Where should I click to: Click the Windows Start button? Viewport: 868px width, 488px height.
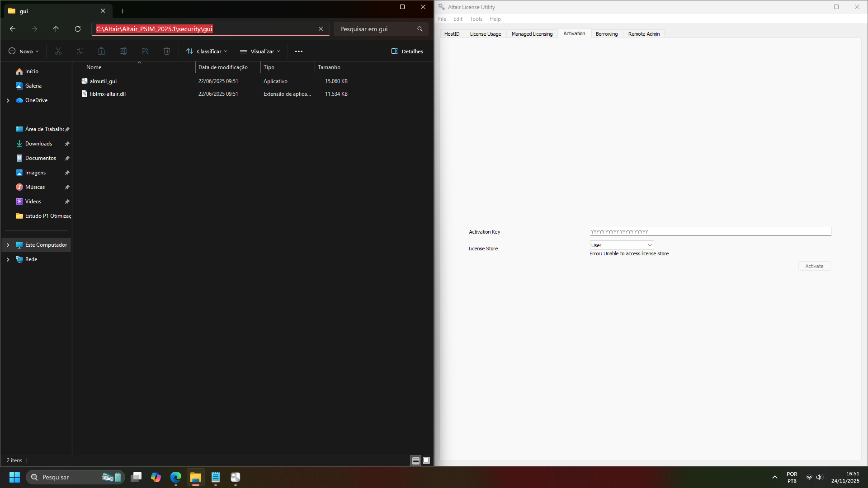pos(14,477)
